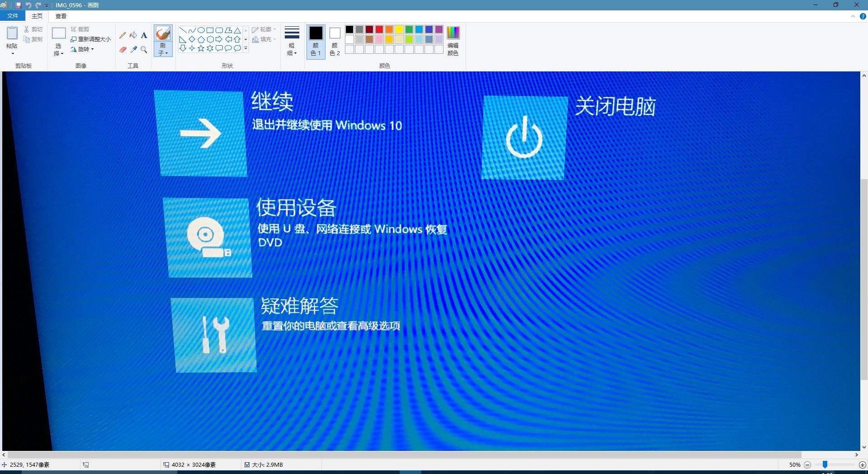This screenshot has height=474, width=868.
Task: Choose the Four-point star shape
Action: click(x=192, y=48)
